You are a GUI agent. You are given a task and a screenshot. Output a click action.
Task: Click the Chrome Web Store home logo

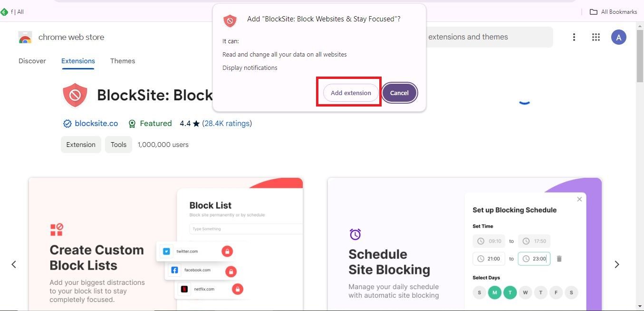tap(25, 37)
